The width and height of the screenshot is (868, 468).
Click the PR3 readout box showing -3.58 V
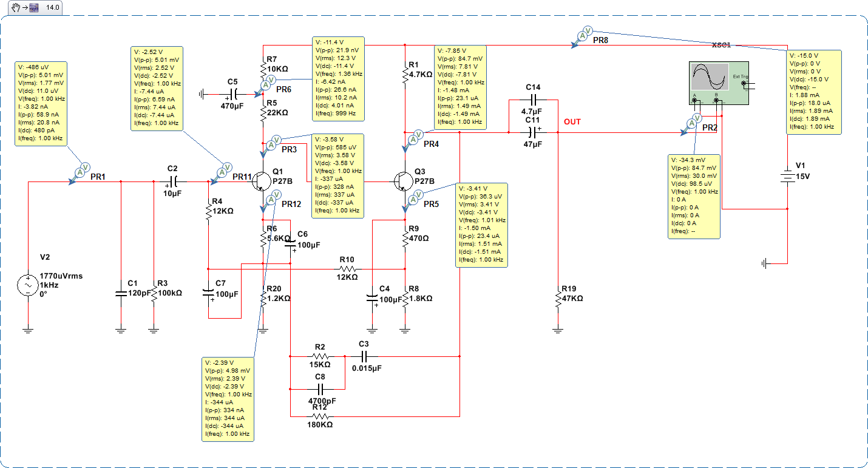pyautogui.click(x=338, y=175)
